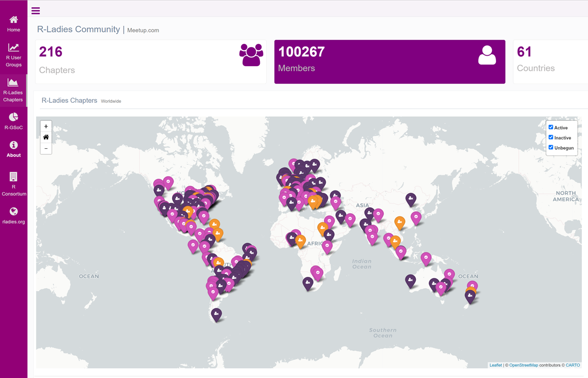Viewport: 588px width, 378px height.
Task: Click the Chapters group icon card
Action: pos(251,55)
